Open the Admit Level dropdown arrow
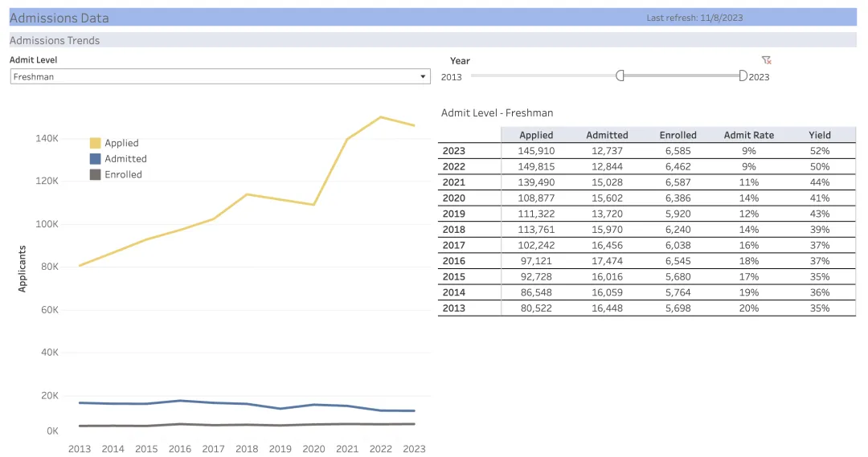Viewport: 868px width, 457px height. (x=423, y=77)
